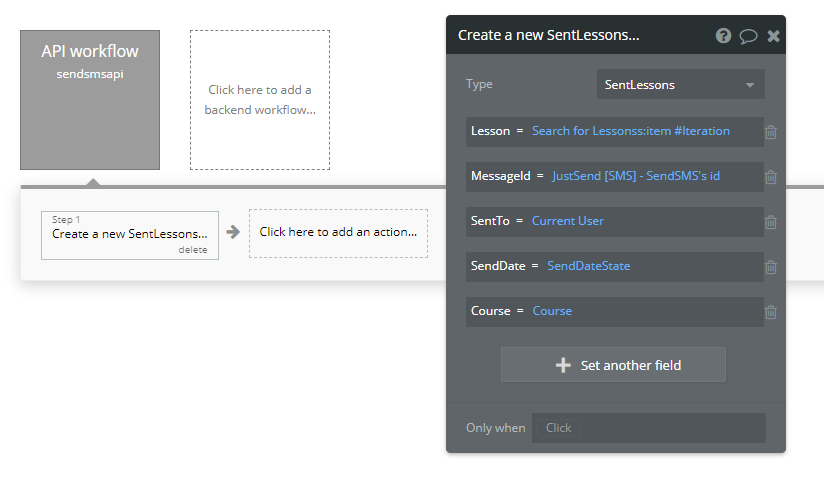This screenshot has width=824, height=487.
Task: Remove the Course field with trash icon
Action: [771, 313]
